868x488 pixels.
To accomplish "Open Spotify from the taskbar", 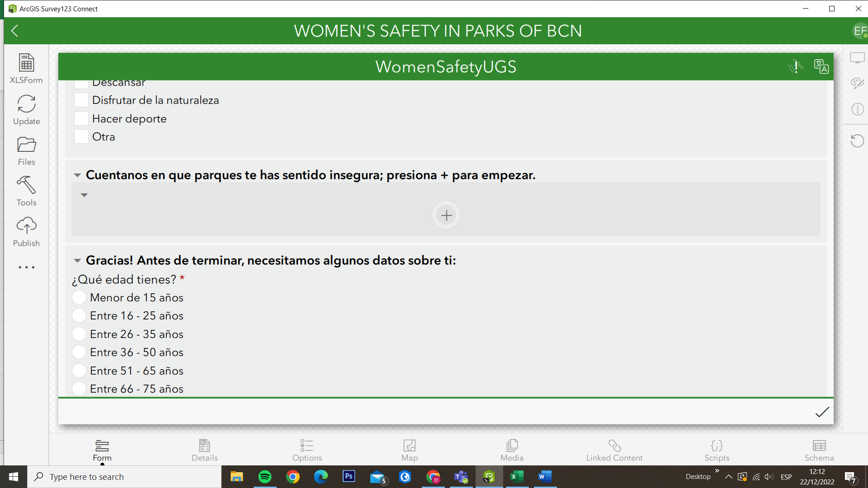I will click(x=264, y=477).
